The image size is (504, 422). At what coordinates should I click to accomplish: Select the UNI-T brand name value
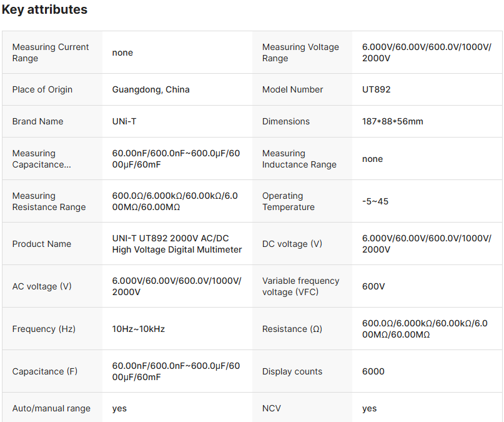pyautogui.click(x=124, y=121)
